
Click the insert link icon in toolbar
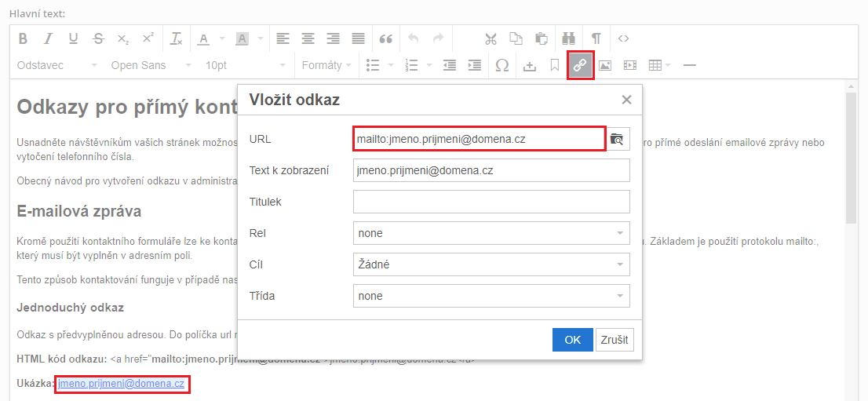580,66
